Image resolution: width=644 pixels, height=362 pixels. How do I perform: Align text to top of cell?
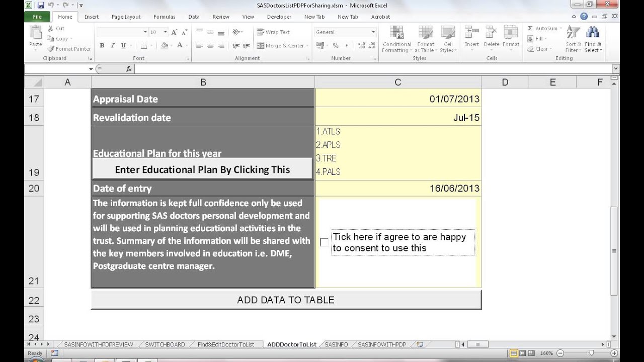tap(199, 32)
